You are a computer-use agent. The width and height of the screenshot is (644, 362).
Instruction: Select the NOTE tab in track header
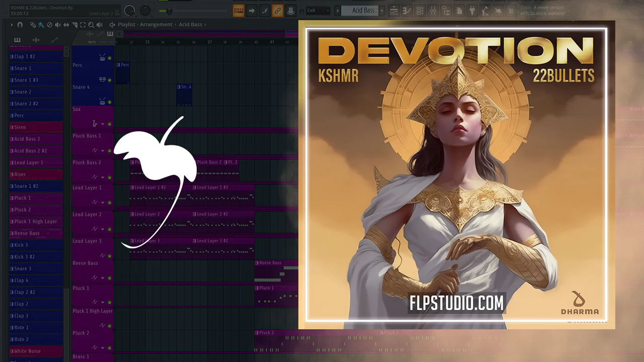coord(92,42)
